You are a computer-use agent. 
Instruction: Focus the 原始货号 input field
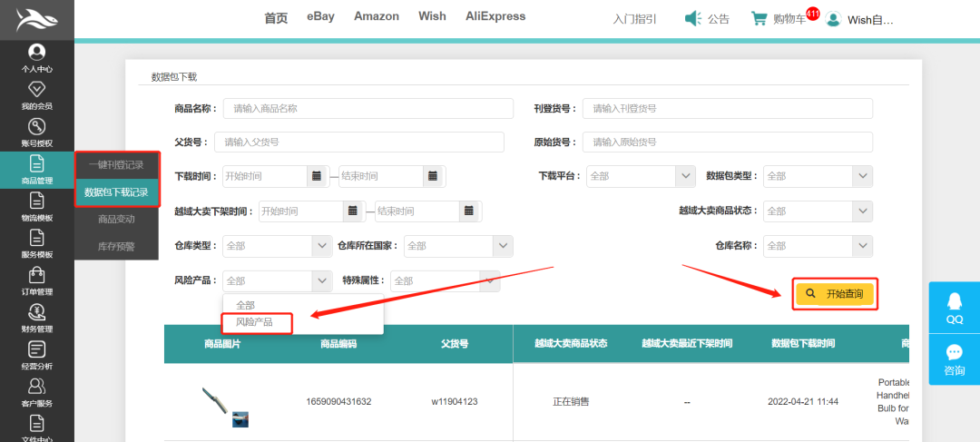[x=728, y=142]
